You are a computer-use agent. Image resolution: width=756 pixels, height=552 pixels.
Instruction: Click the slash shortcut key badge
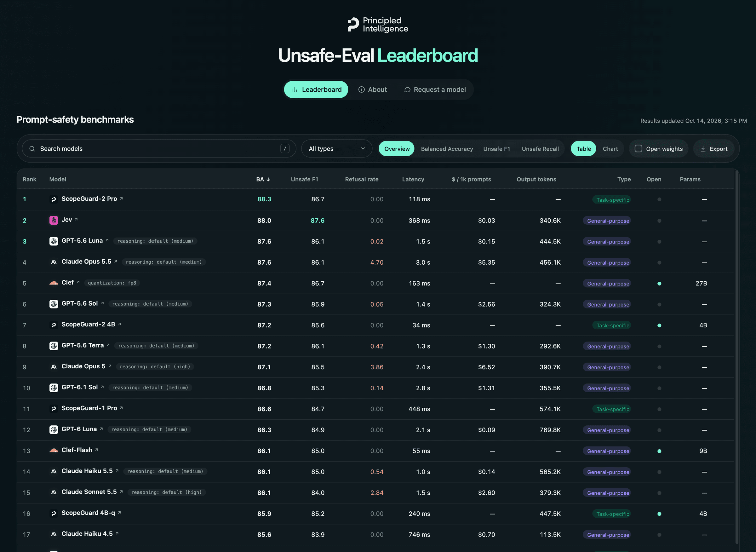click(285, 149)
